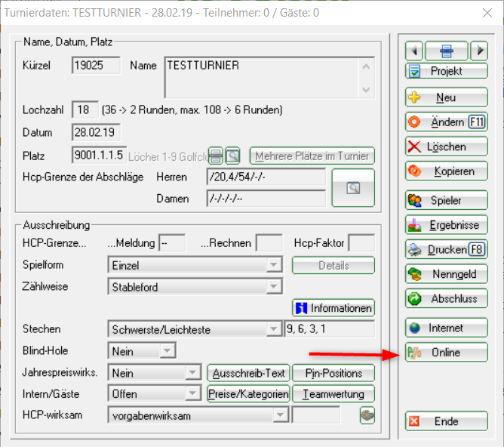Expand the Intern/Gäste dropdown
This screenshot has width=504, height=447.
point(192,393)
